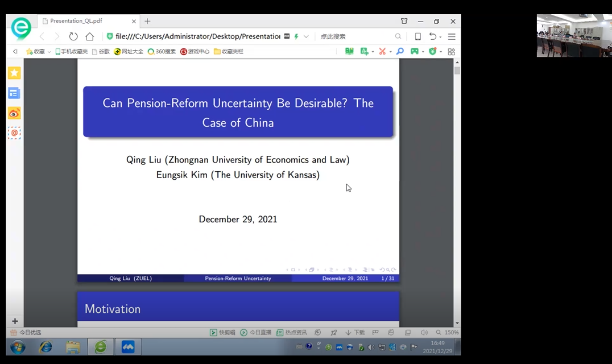The image size is (612, 364).
Task: Click the scissors screenshot tool icon
Action: tap(382, 51)
